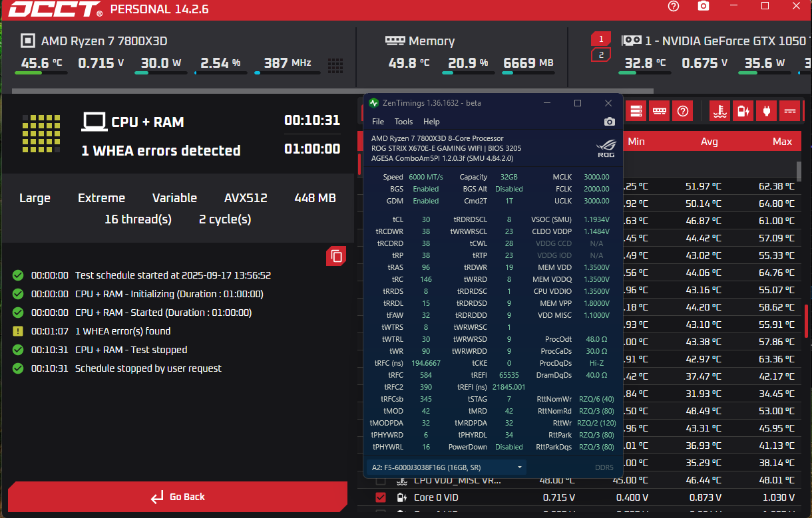Click the NVIDIA GPU card icon
The width and height of the screenshot is (812, 518).
pos(631,41)
